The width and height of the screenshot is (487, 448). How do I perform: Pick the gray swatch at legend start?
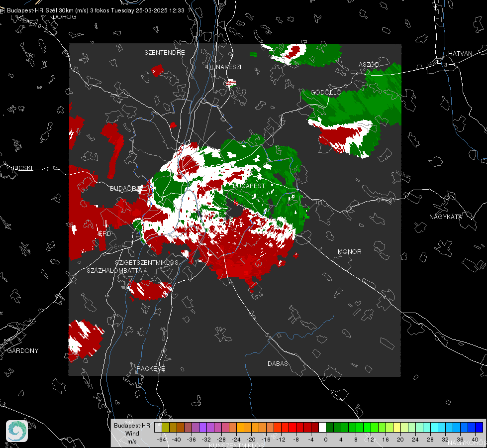point(158,427)
